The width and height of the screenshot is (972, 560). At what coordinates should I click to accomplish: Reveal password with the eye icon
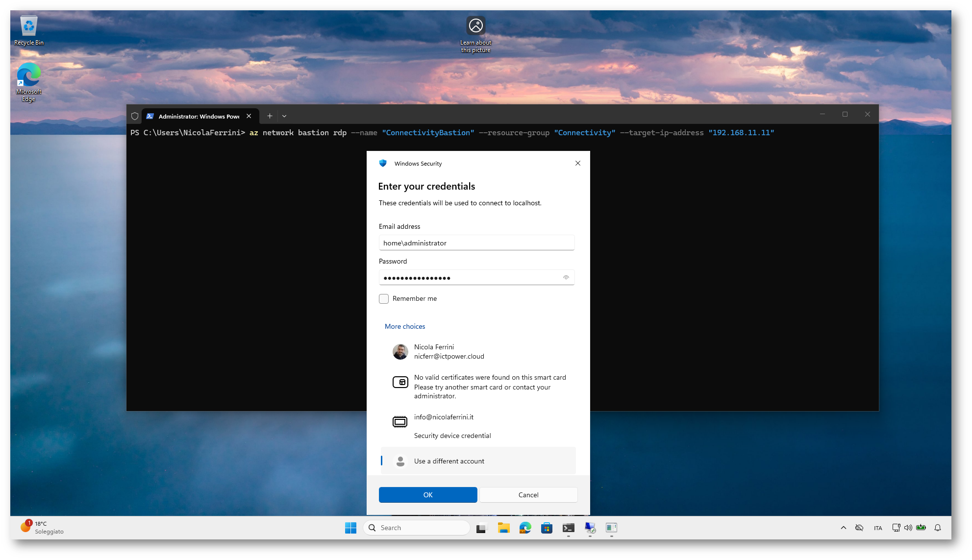tap(566, 278)
